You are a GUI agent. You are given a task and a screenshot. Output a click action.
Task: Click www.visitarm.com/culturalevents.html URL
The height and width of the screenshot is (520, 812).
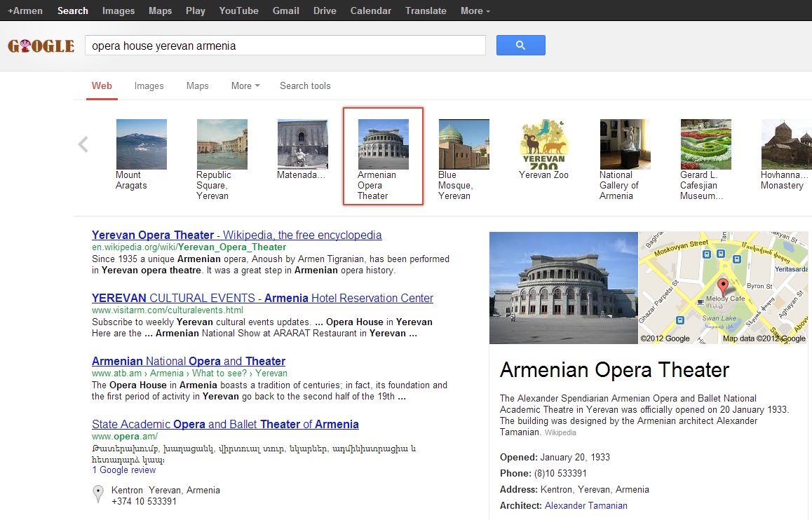click(168, 310)
